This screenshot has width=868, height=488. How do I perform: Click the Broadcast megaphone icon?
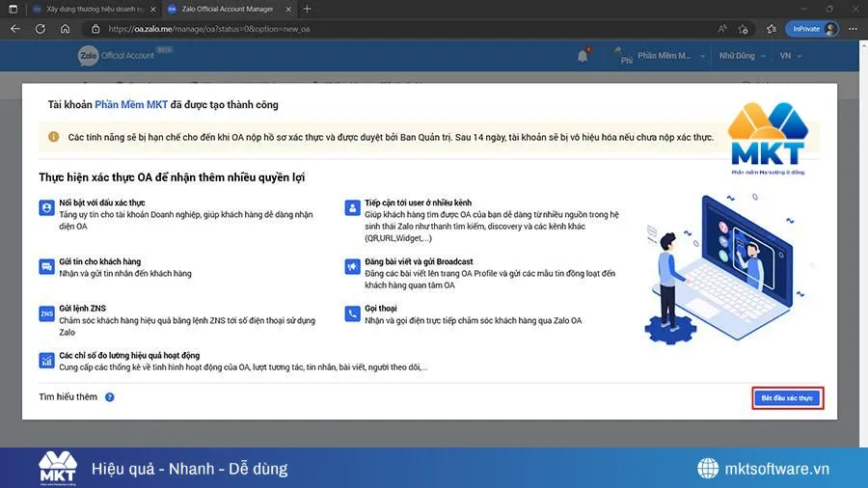[x=352, y=266]
